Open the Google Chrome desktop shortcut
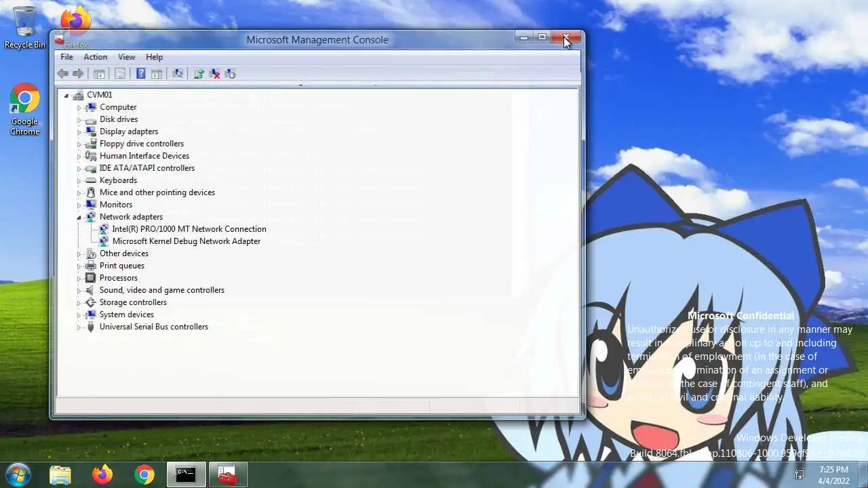868x488 pixels. (x=25, y=110)
